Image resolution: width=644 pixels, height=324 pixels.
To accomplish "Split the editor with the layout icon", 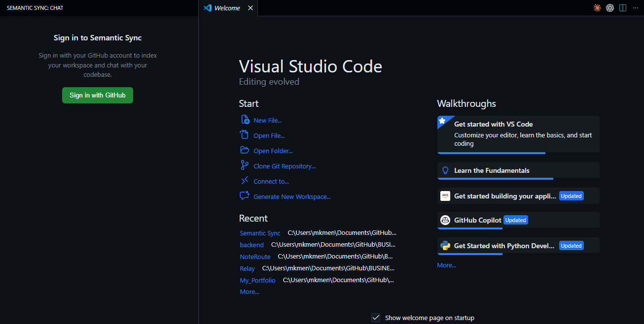I will pos(623,8).
